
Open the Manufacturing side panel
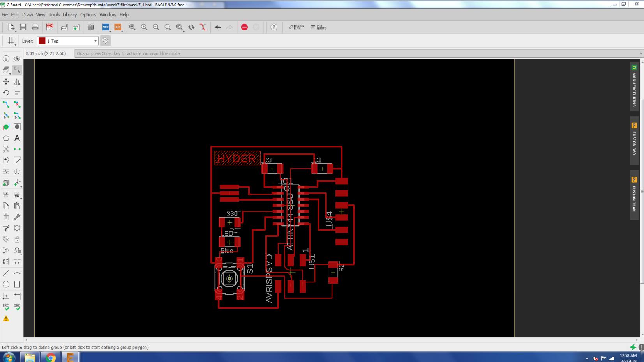pyautogui.click(x=634, y=86)
